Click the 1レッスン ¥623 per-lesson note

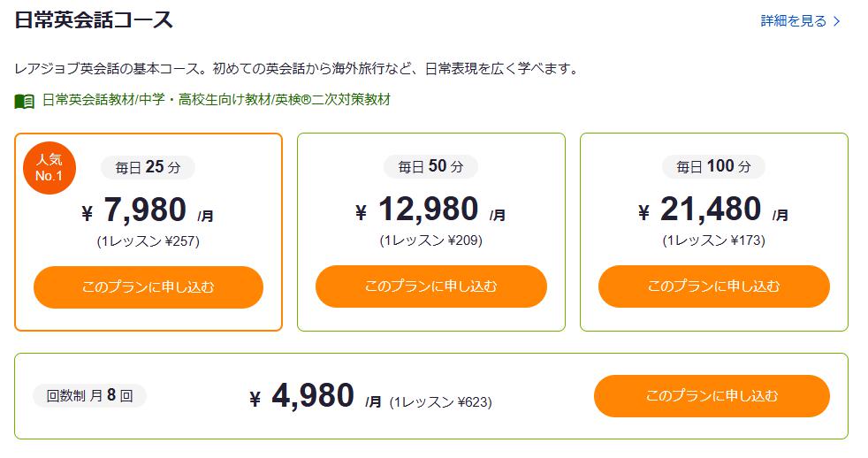(440, 402)
